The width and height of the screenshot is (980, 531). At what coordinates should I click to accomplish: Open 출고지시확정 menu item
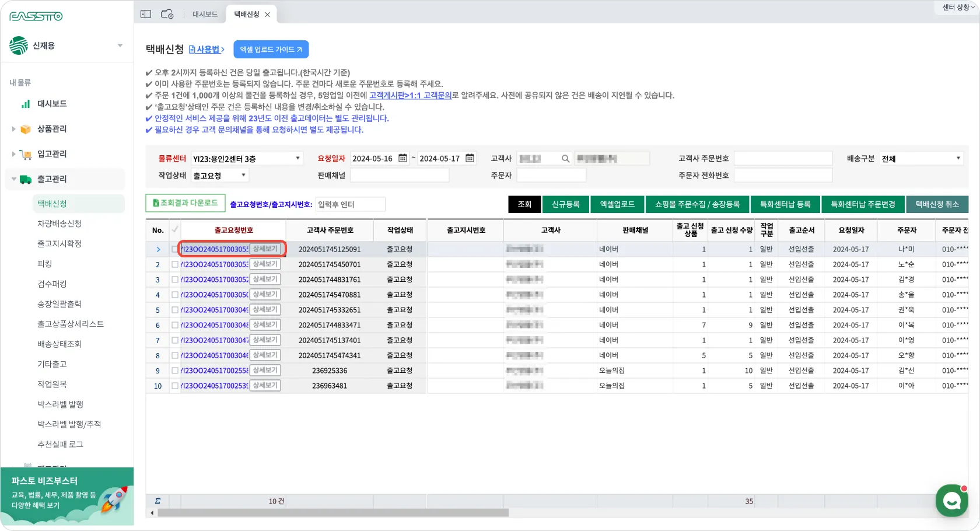[x=60, y=244]
